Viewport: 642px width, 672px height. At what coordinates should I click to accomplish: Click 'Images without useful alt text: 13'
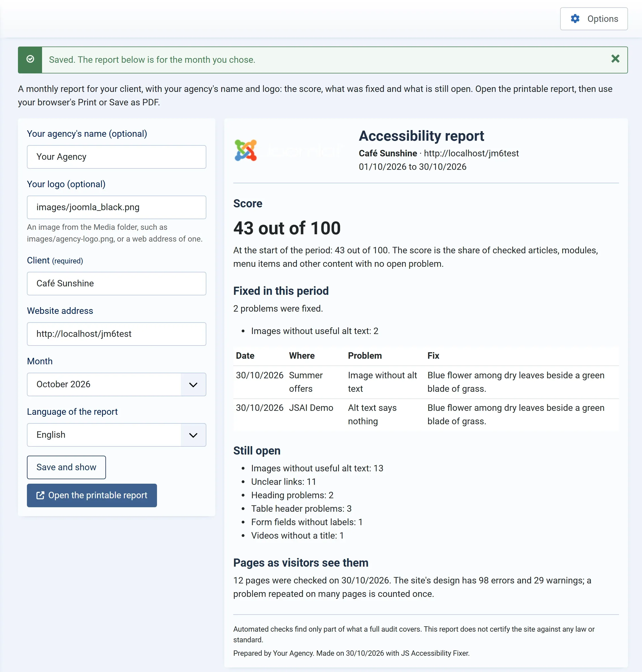click(317, 468)
